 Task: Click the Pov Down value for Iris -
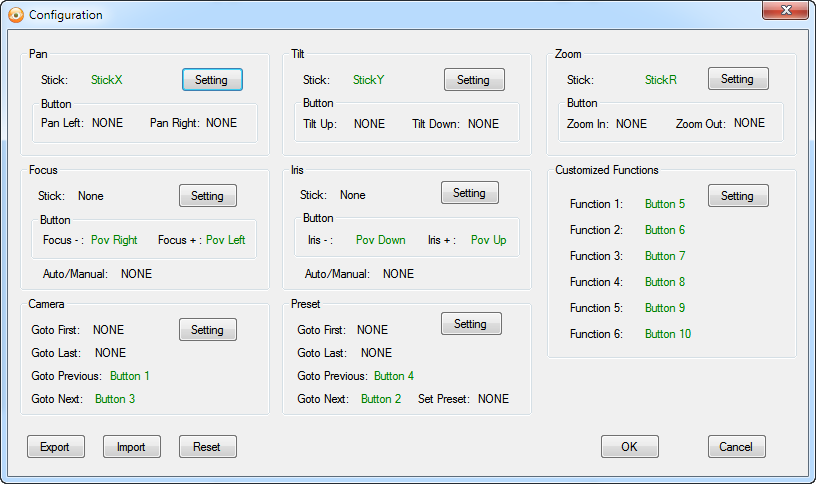tap(380, 240)
